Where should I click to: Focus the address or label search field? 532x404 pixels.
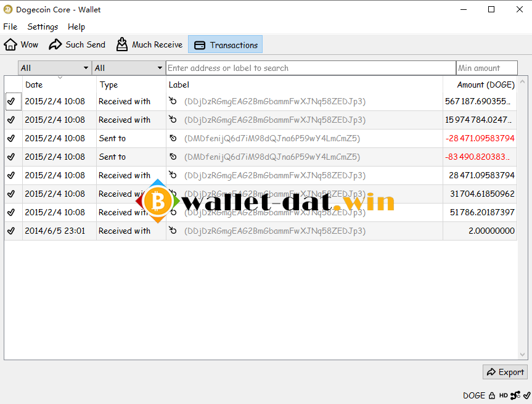tap(311, 68)
